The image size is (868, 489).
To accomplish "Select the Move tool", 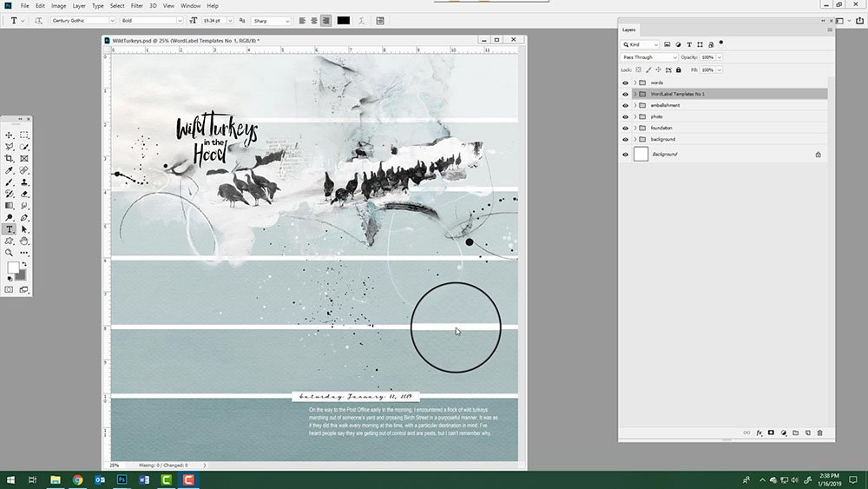I will click(10, 135).
